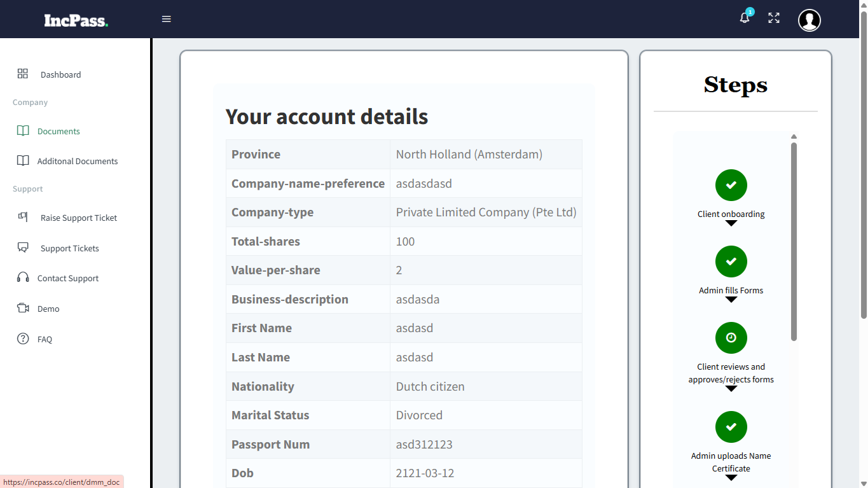Click the 'Province' row label
The width and height of the screenshot is (868, 488).
pos(256,154)
